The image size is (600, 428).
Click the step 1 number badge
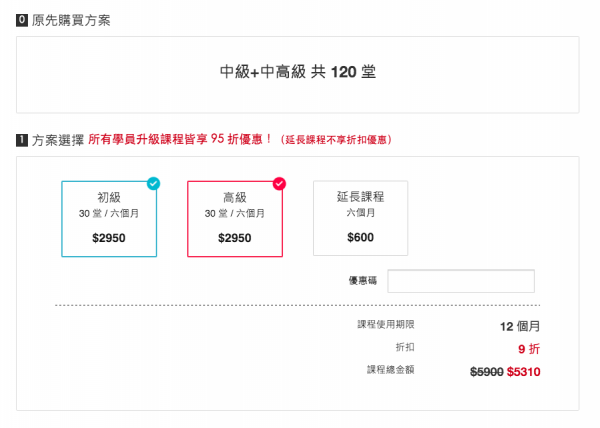point(22,140)
